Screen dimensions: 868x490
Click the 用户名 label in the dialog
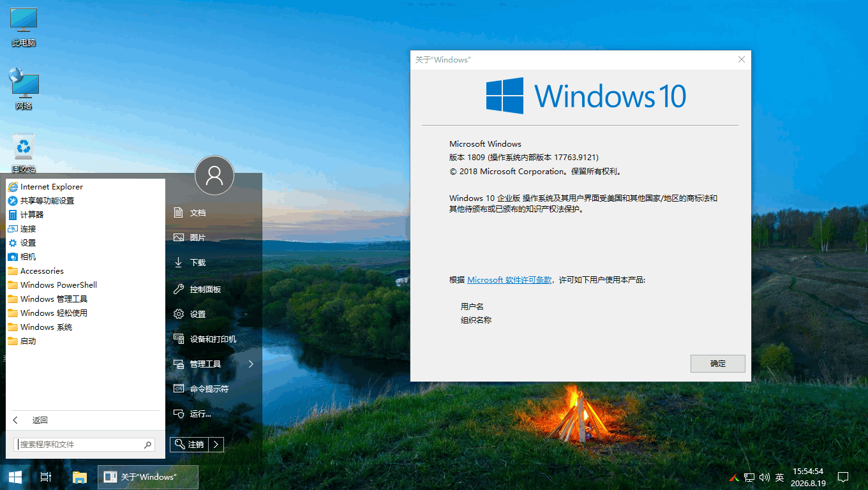472,307
